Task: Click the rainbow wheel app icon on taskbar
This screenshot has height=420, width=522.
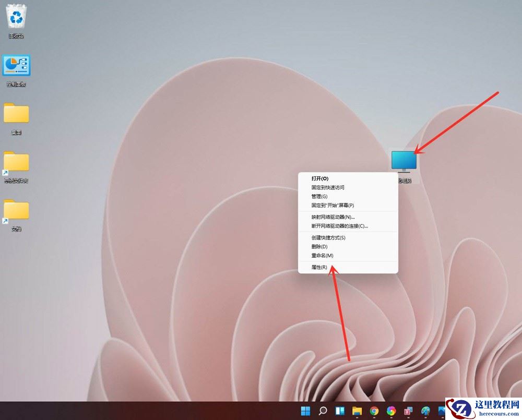Action: coord(391,411)
